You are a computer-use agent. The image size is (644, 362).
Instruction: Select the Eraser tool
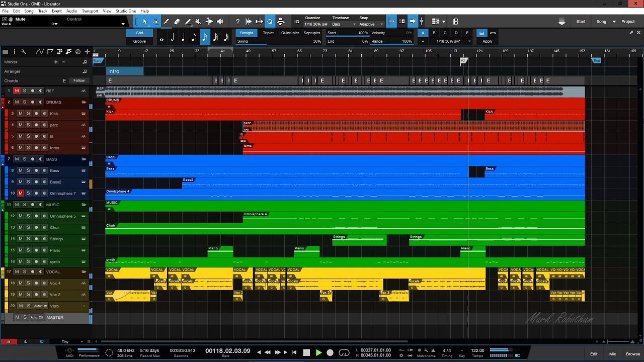click(x=177, y=22)
